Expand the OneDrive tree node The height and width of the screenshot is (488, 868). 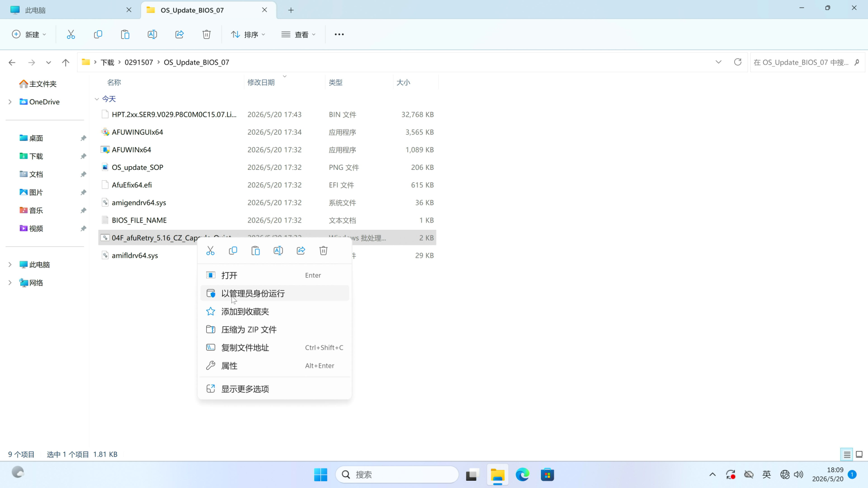click(x=10, y=102)
